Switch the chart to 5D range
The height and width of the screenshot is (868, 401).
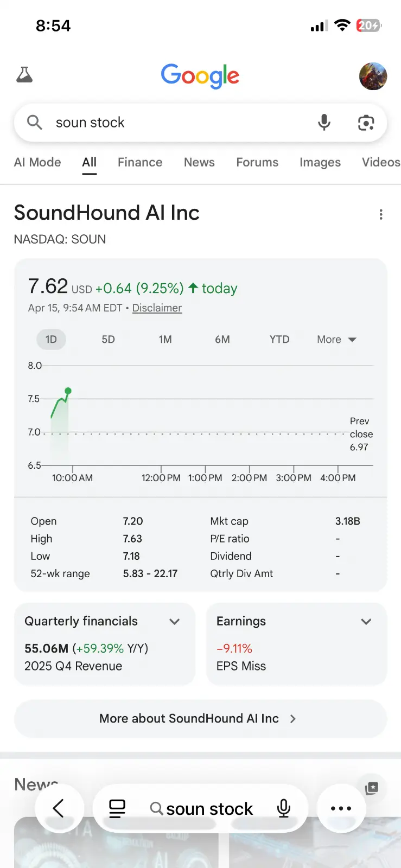click(x=109, y=340)
